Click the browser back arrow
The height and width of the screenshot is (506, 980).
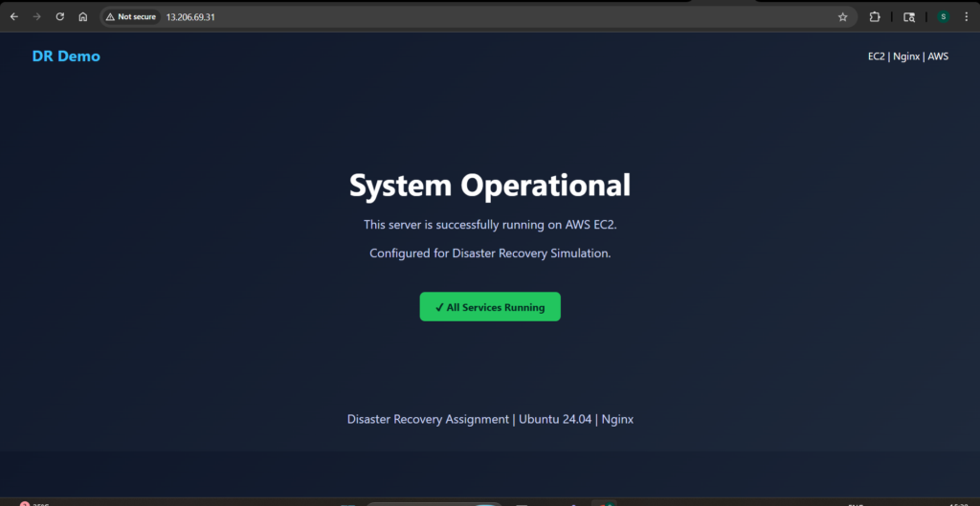coord(14,16)
